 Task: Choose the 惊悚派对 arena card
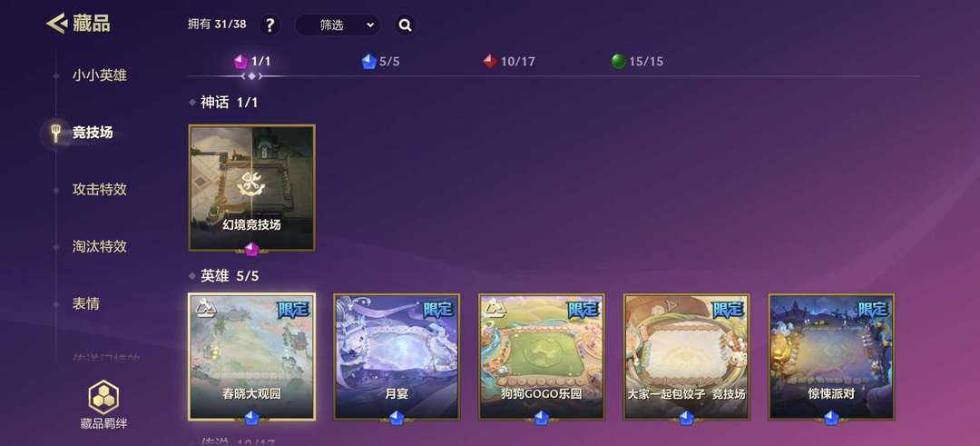tap(831, 357)
